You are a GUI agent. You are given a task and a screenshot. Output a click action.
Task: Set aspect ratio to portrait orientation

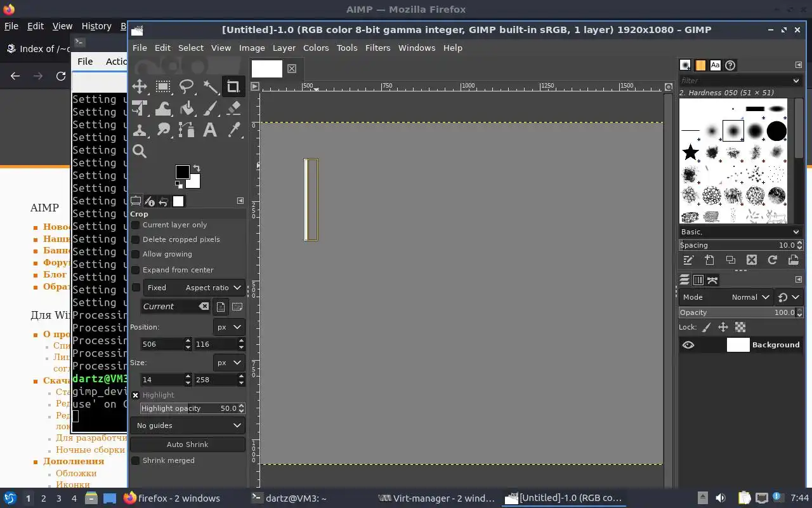[220, 307]
